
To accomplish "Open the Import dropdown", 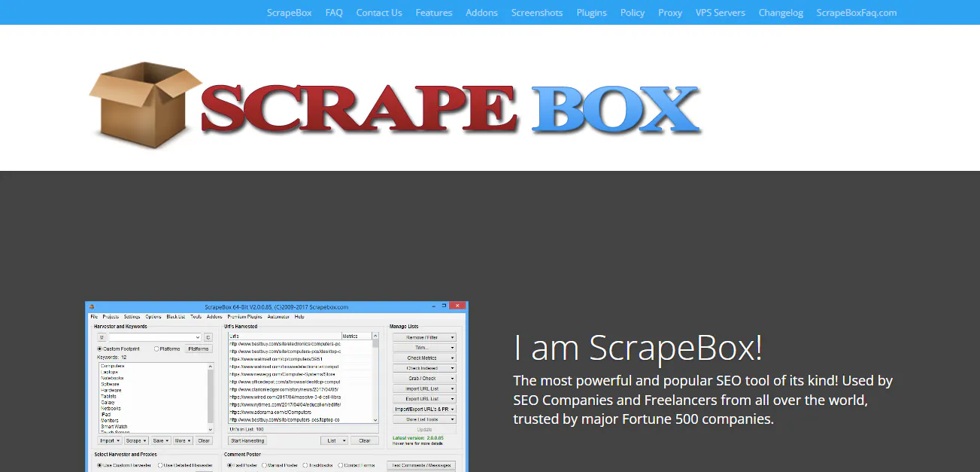I will (x=110, y=440).
